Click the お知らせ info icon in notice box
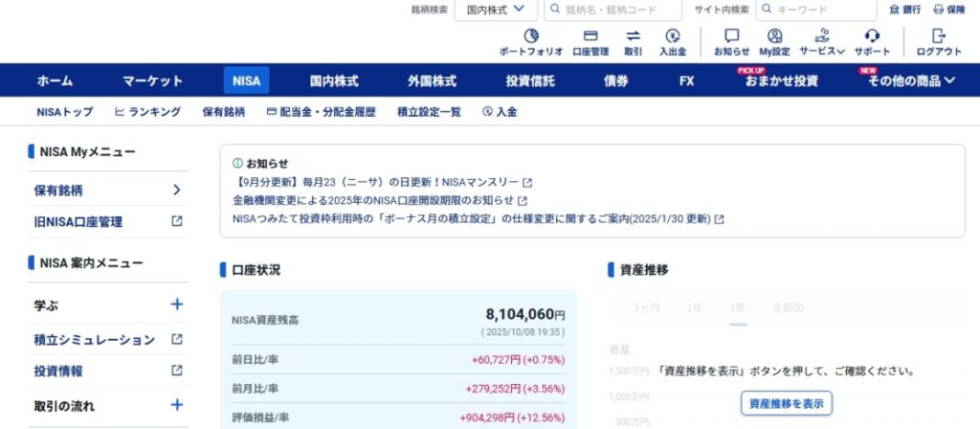Viewport: 980px width, 429px height. (x=237, y=163)
